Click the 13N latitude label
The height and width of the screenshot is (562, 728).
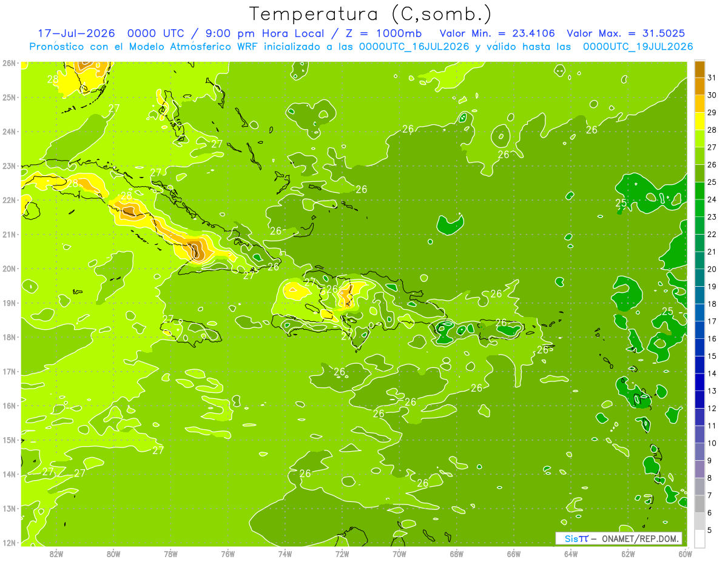tap(10, 508)
